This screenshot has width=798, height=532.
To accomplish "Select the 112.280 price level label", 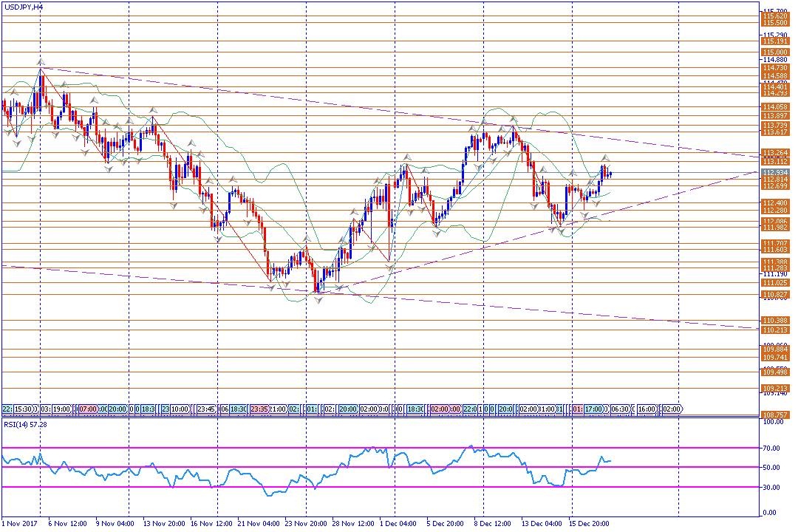I will [775, 211].
